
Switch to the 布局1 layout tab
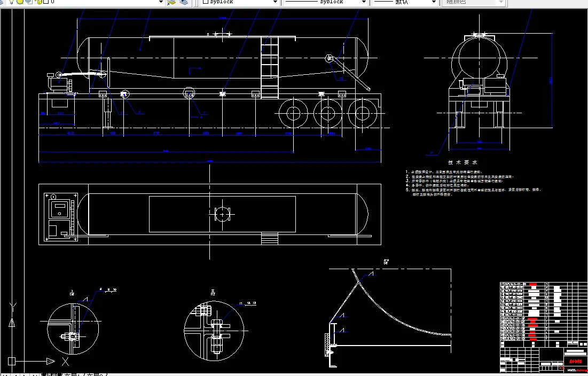pos(73,374)
